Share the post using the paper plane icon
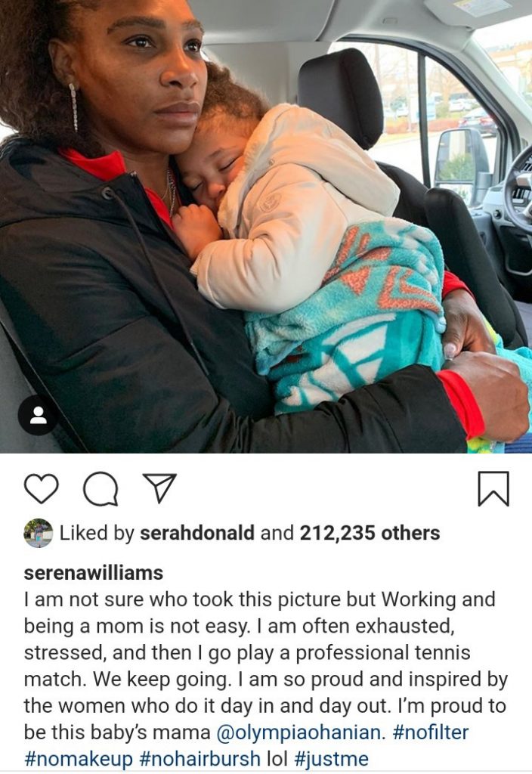 click(x=159, y=488)
